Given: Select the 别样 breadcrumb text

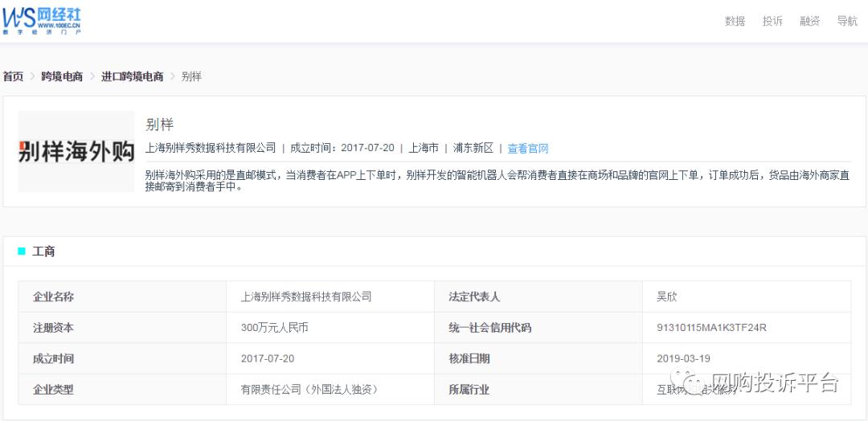Looking at the screenshot, I should point(191,77).
